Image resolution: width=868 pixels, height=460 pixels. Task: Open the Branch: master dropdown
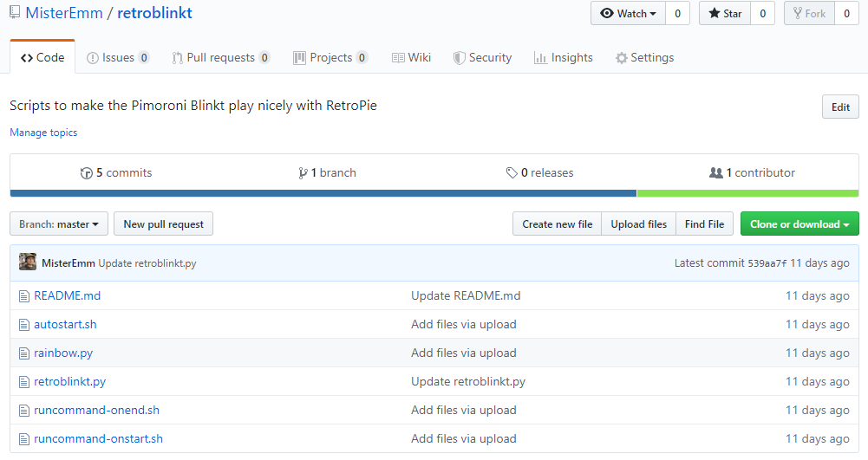point(59,224)
